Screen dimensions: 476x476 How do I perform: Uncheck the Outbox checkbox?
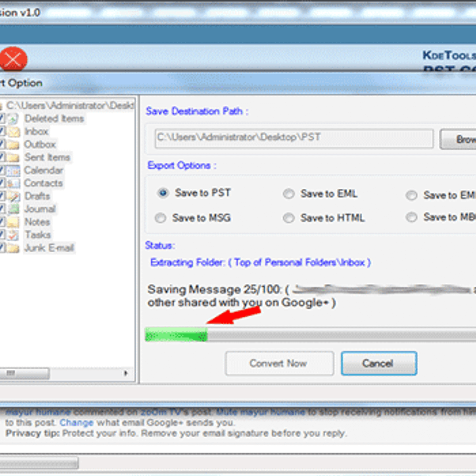point(2,144)
